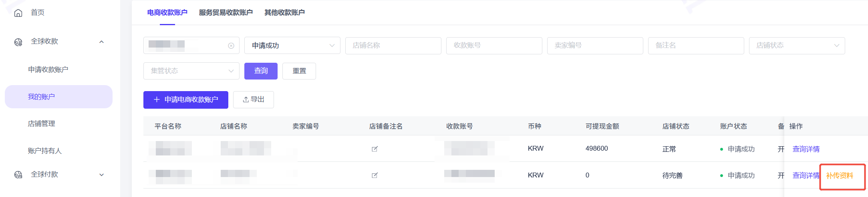The width and height of the screenshot is (868, 197).
Task: Edit store remark name in 待完善 row
Action: coord(375,175)
